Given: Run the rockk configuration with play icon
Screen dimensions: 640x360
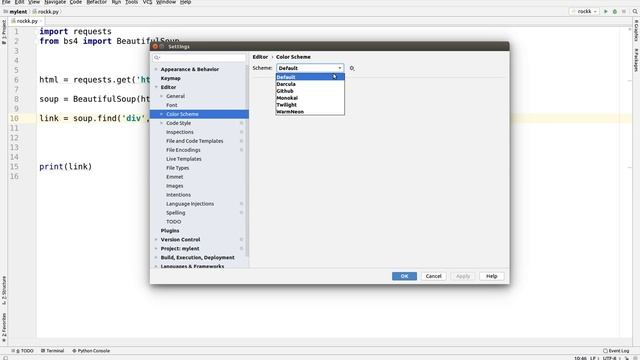Looking at the screenshot, I should pos(606,11).
